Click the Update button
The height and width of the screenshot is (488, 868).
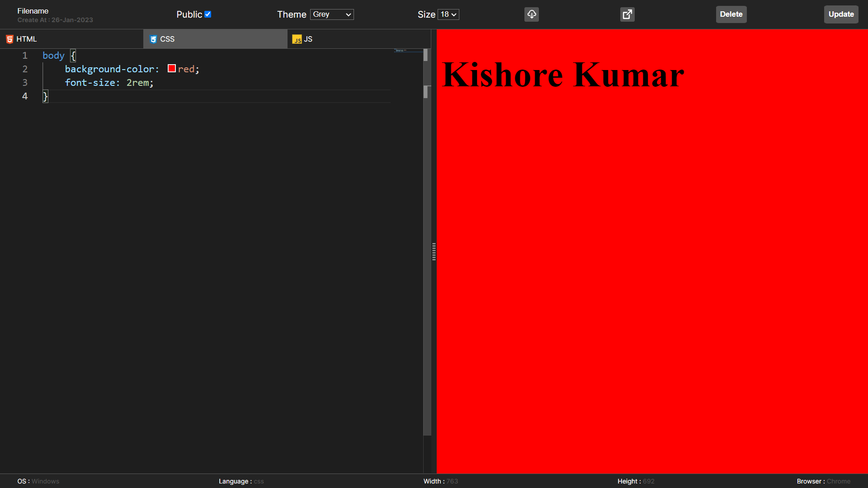(x=841, y=14)
